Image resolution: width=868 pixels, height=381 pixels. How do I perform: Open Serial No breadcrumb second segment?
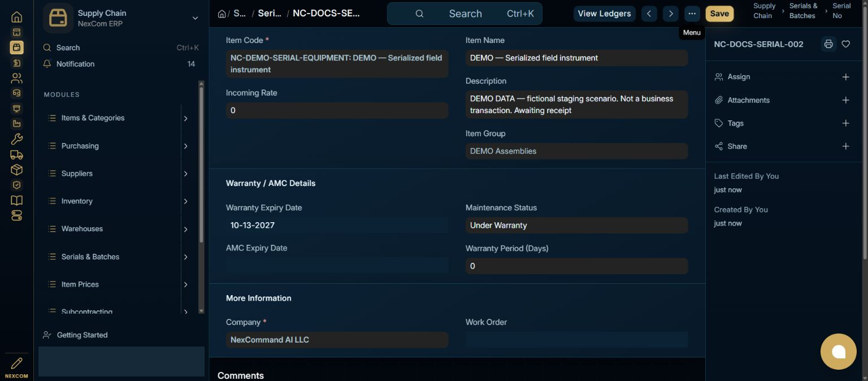[270, 14]
